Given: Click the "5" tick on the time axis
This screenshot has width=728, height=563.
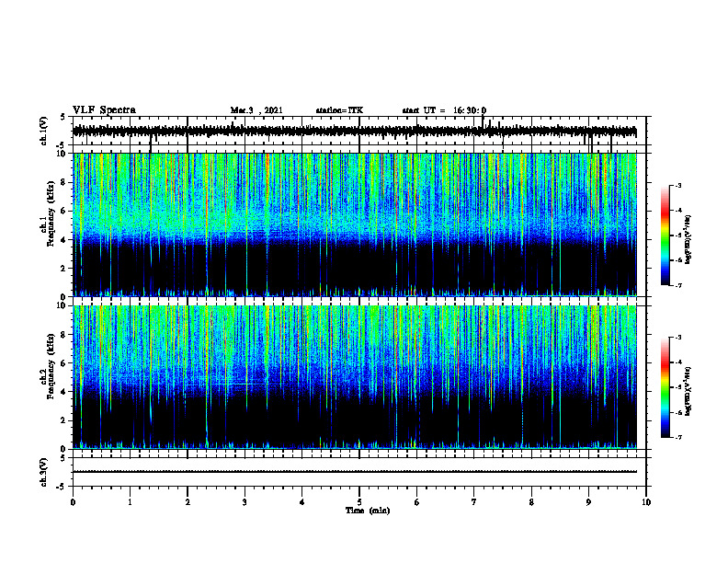Looking at the screenshot, I should tap(359, 502).
